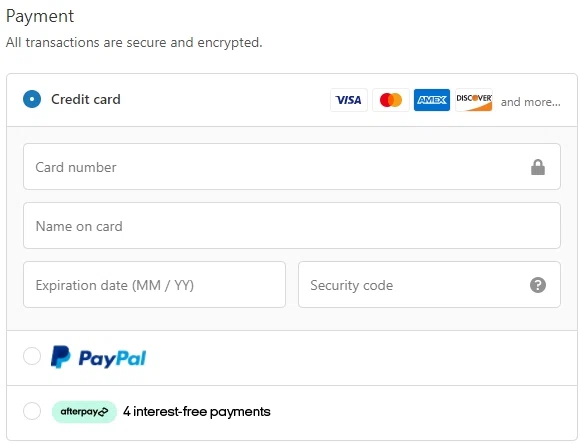Click the Discover card icon
The height and width of the screenshot is (445, 582).
pos(474,100)
